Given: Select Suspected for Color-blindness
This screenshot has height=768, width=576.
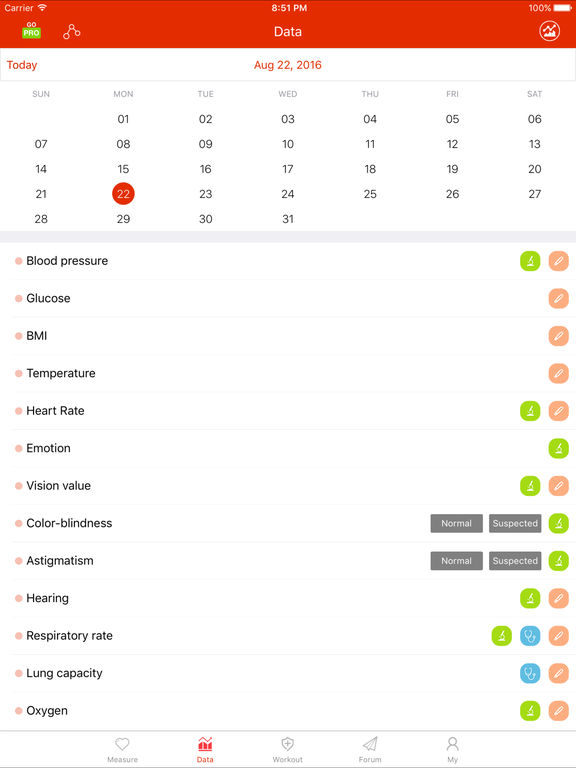Looking at the screenshot, I should click(515, 523).
